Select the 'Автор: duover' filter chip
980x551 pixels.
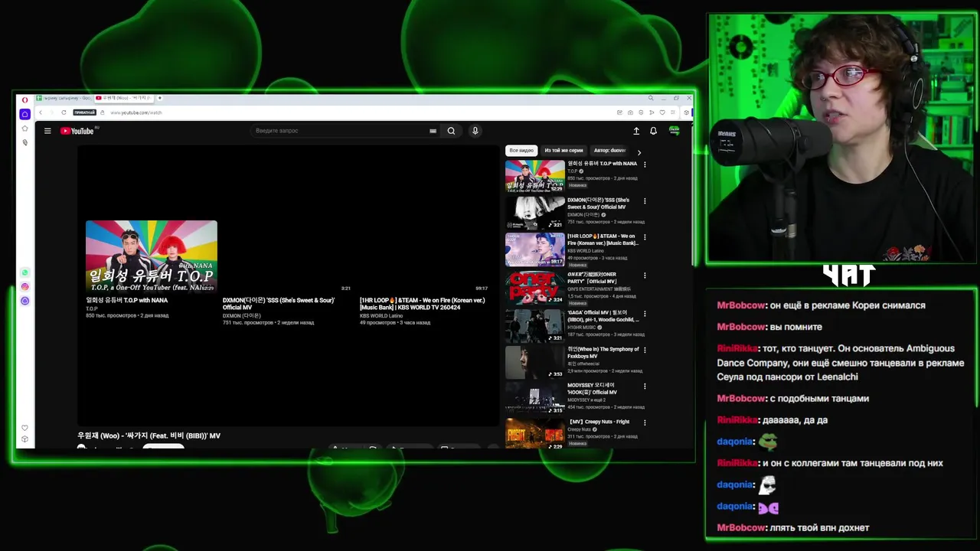(609, 151)
